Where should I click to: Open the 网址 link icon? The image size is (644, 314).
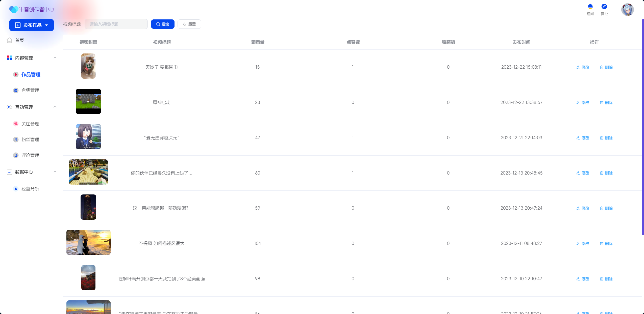click(x=604, y=7)
